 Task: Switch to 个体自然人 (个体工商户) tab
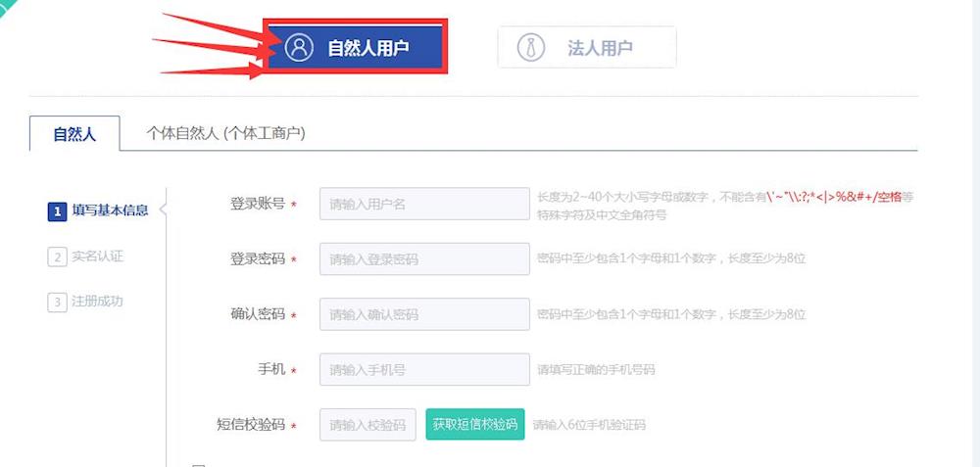[225, 133]
